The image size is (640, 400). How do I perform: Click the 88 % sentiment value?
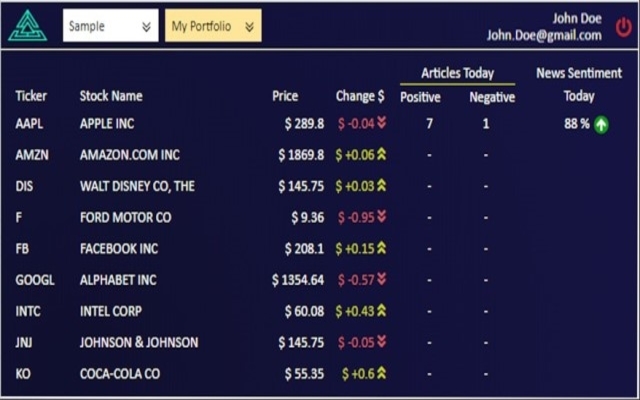[x=577, y=123]
